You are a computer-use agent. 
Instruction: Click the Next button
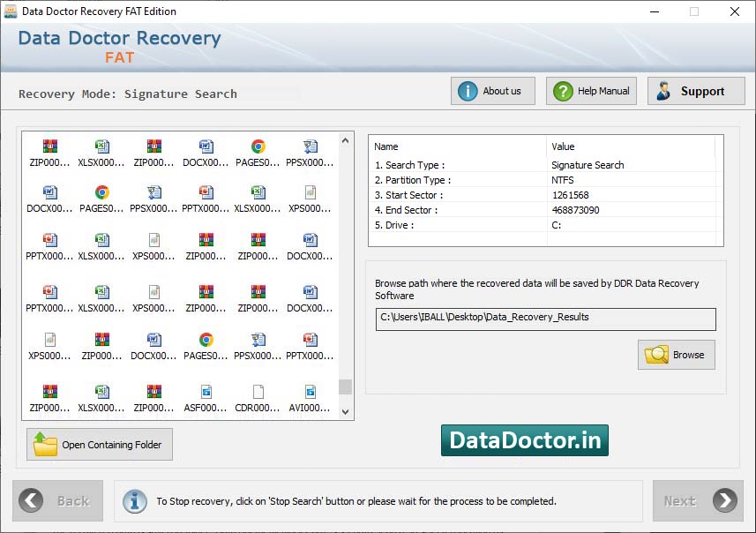coord(698,500)
